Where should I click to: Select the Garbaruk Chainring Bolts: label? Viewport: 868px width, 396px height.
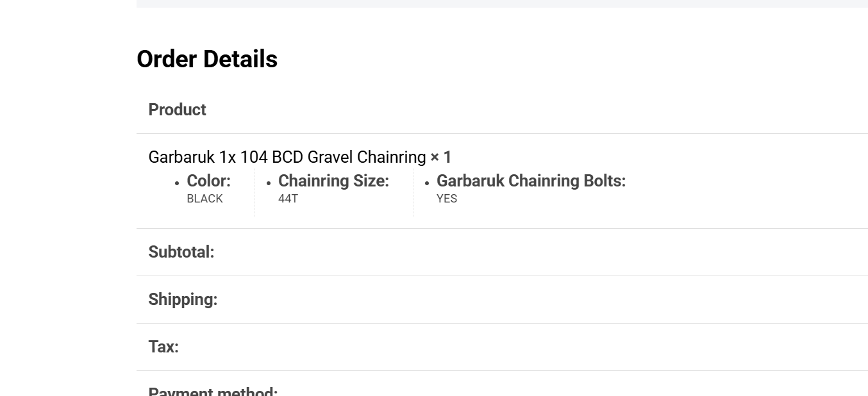[531, 181]
